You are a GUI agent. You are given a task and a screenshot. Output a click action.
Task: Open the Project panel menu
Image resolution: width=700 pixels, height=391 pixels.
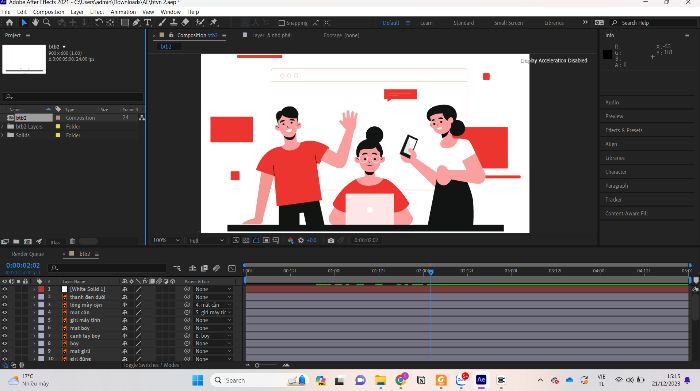point(28,35)
